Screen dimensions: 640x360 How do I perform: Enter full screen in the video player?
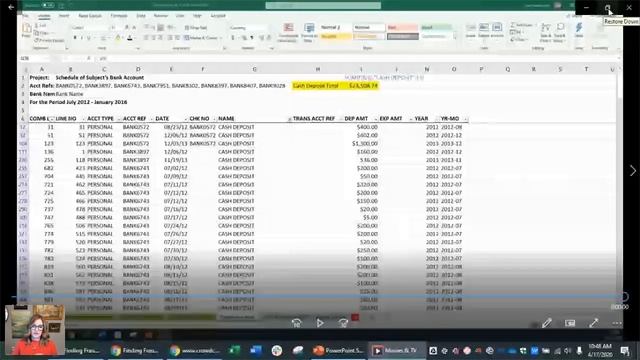[x=594, y=323]
